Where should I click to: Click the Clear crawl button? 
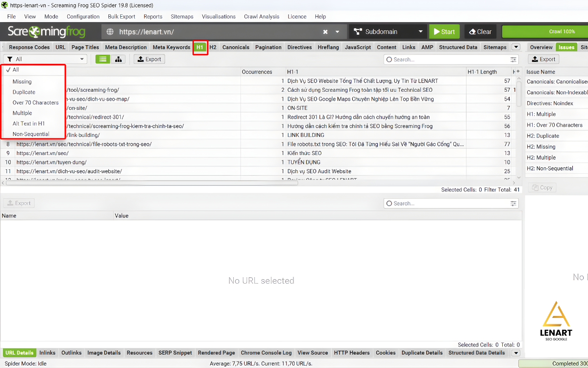(480, 32)
